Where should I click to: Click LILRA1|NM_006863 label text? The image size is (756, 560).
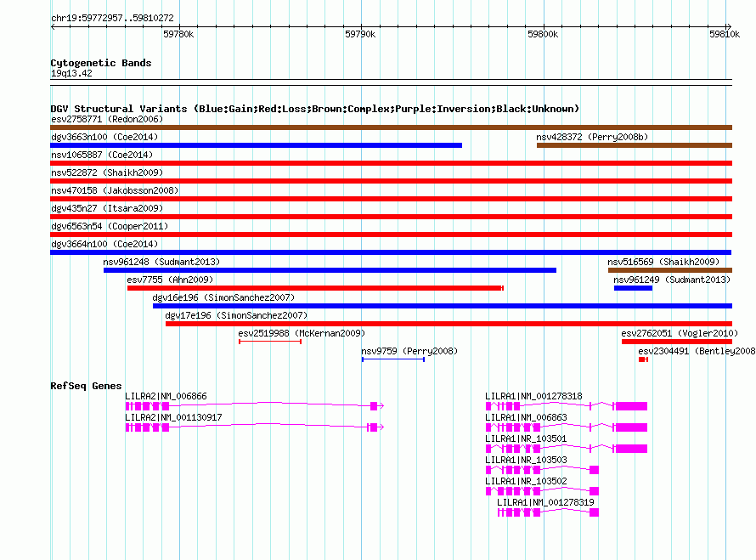pyautogui.click(x=526, y=417)
